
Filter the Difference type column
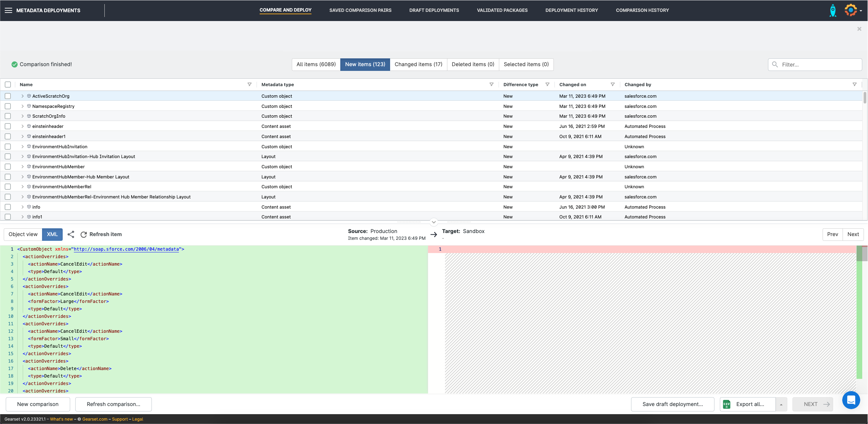click(547, 84)
